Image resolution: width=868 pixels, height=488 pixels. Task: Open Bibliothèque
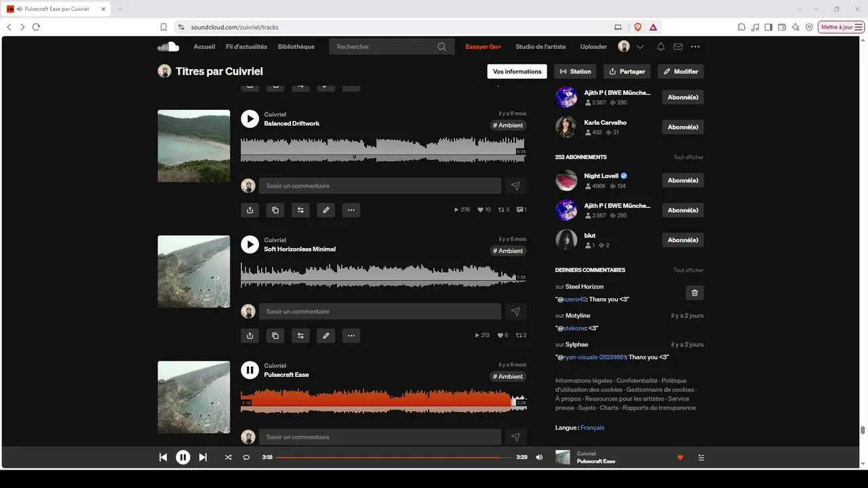point(296,47)
